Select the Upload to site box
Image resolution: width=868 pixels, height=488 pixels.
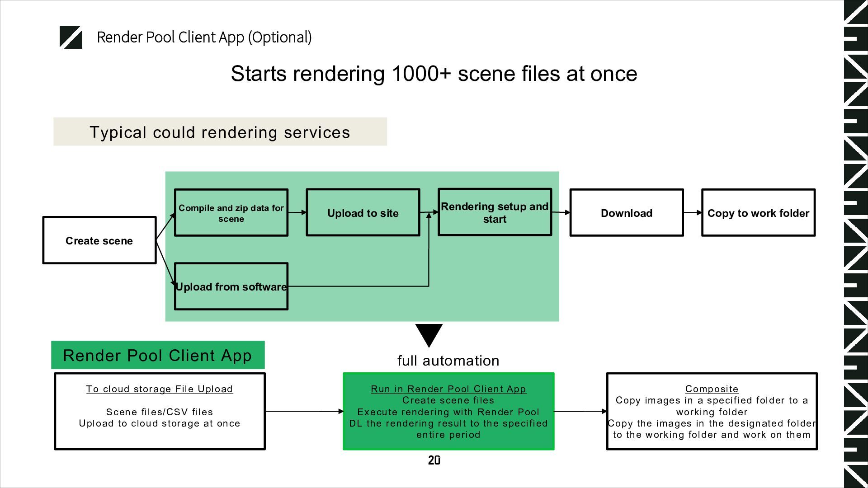[363, 213]
